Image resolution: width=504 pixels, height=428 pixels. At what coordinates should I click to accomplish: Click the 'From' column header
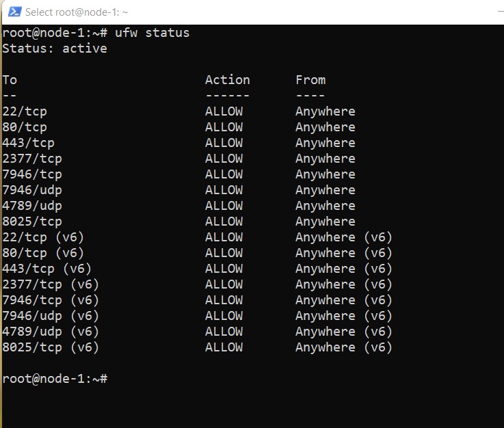coord(310,80)
